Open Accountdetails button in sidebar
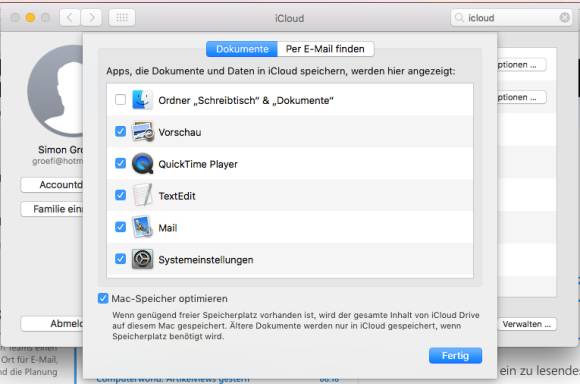 (52, 185)
